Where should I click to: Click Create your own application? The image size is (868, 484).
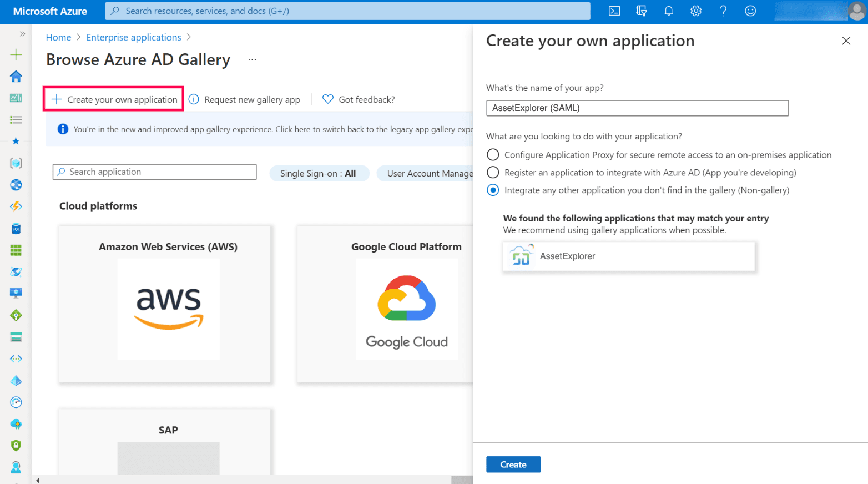[x=114, y=99]
